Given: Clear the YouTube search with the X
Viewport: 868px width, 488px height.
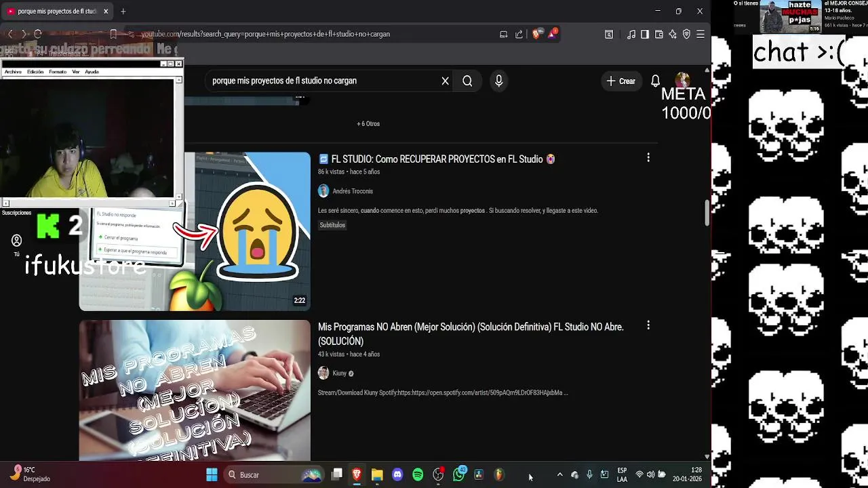Looking at the screenshot, I should (445, 81).
